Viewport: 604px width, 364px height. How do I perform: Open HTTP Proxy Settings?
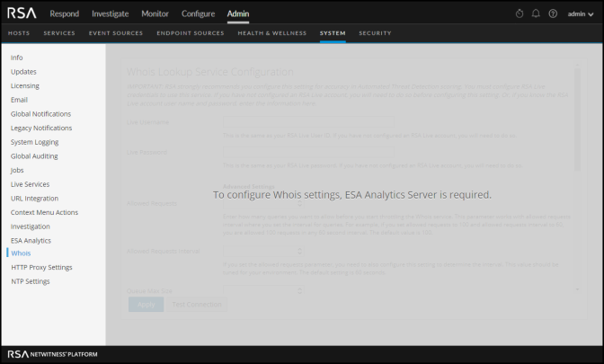click(x=41, y=267)
